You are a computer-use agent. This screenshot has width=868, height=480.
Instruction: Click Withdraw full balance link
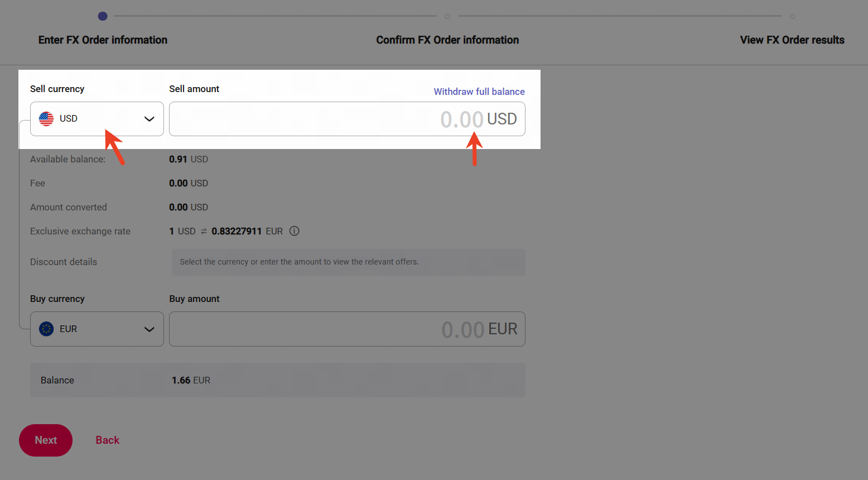[x=479, y=92]
